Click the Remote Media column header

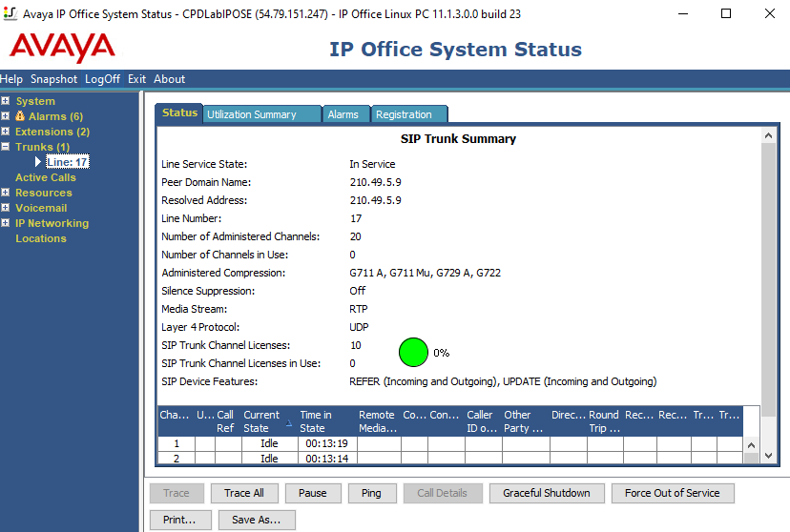tap(379, 421)
